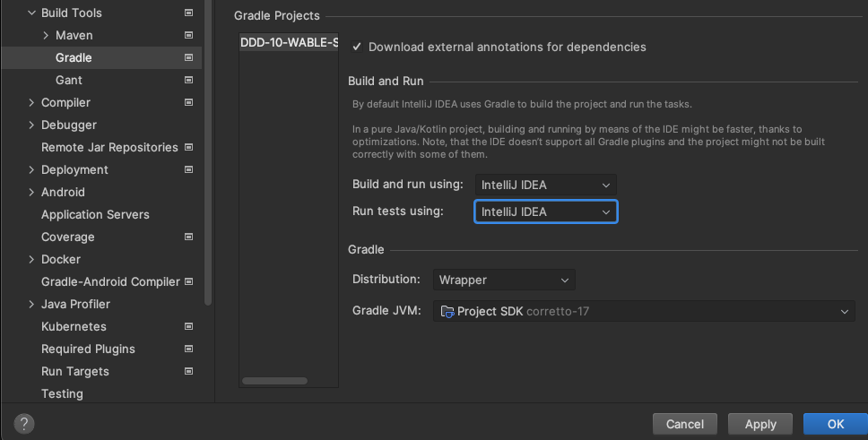Click project-level icon beside Maven
The height and width of the screenshot is (440, 868).
point(189,35)
